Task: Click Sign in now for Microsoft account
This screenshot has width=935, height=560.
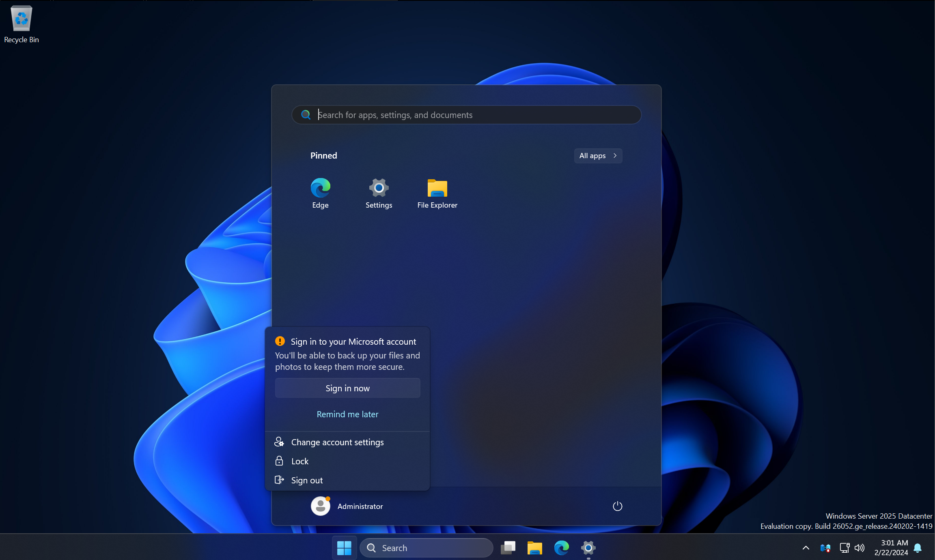Action: (347, 388)
